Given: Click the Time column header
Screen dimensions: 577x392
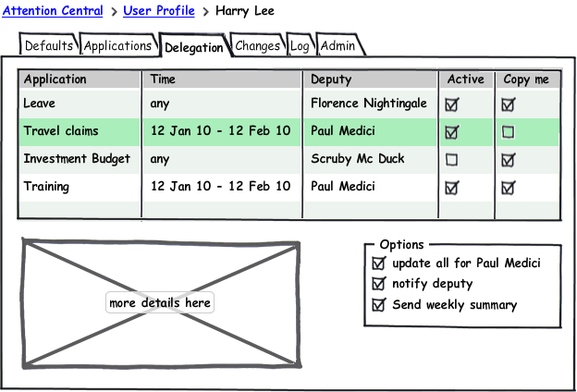Looking at the screenshot, I should coord(163,80).
